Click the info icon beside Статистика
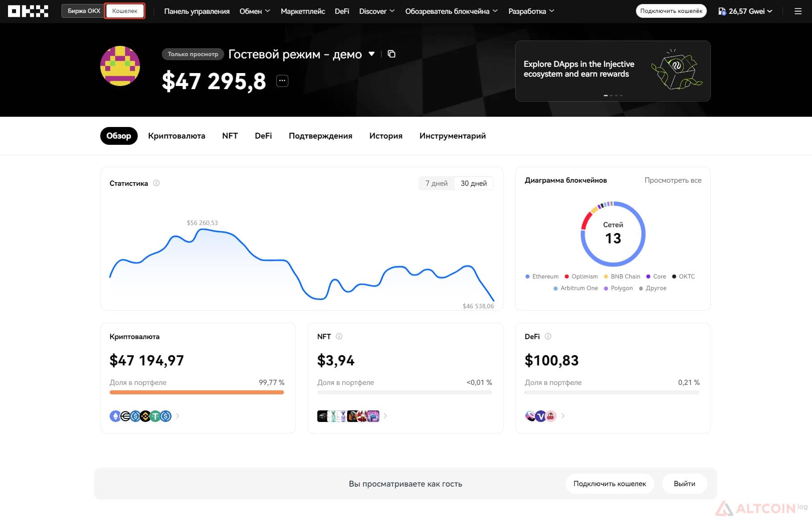Viewport: 812px width, 520px height. pyautogui.click(x=156, y=183)
